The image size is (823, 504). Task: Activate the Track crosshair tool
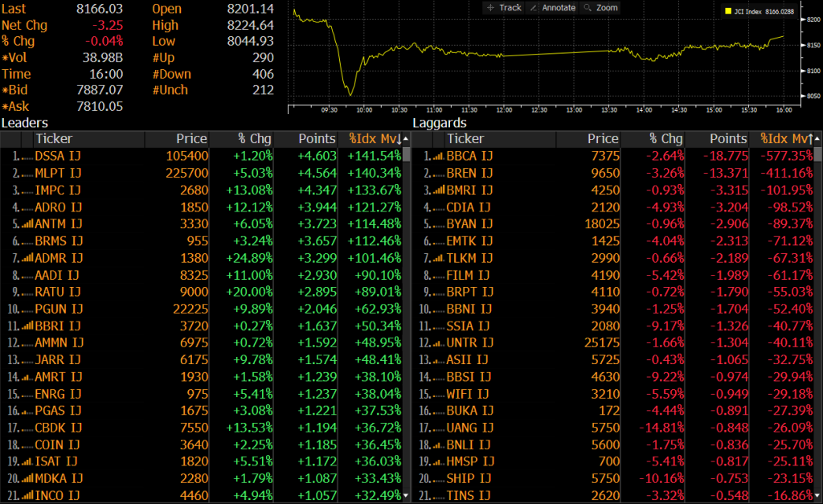point(504,7)
